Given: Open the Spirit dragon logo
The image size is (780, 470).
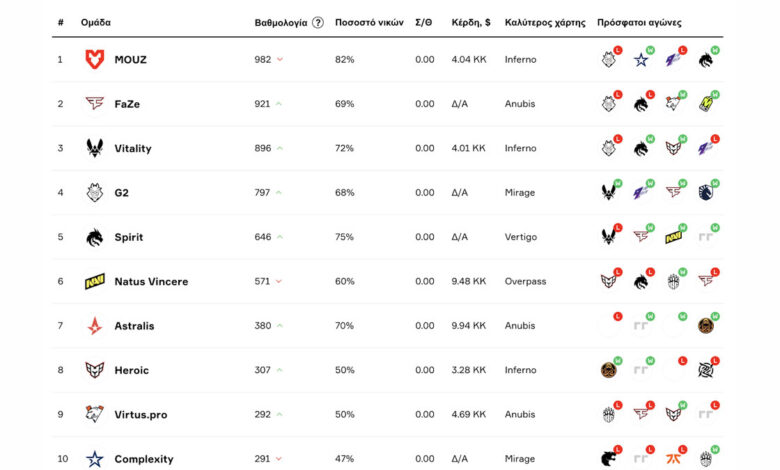Looking at the screenshot, I should [95, 237].
